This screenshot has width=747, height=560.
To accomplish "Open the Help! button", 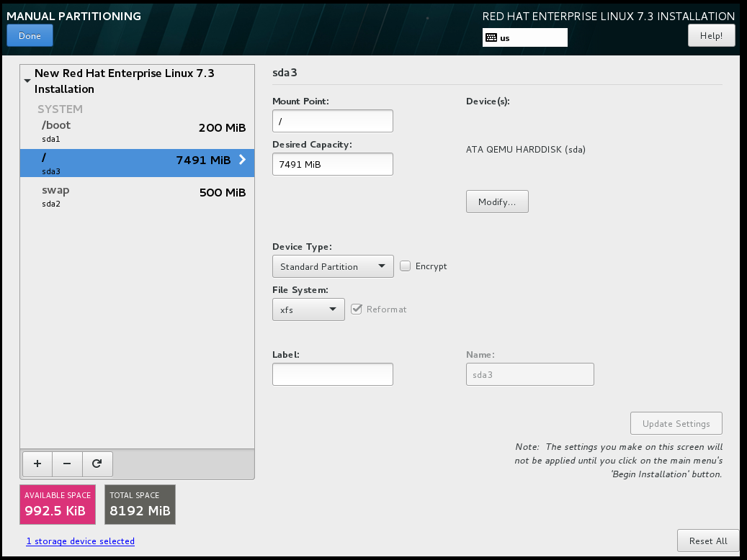I will 711,36.
